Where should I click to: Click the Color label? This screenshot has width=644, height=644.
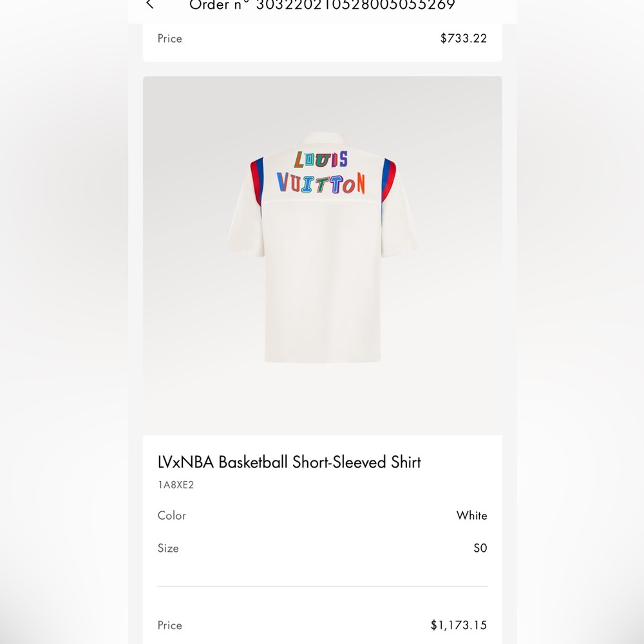(x=172, y=515)
